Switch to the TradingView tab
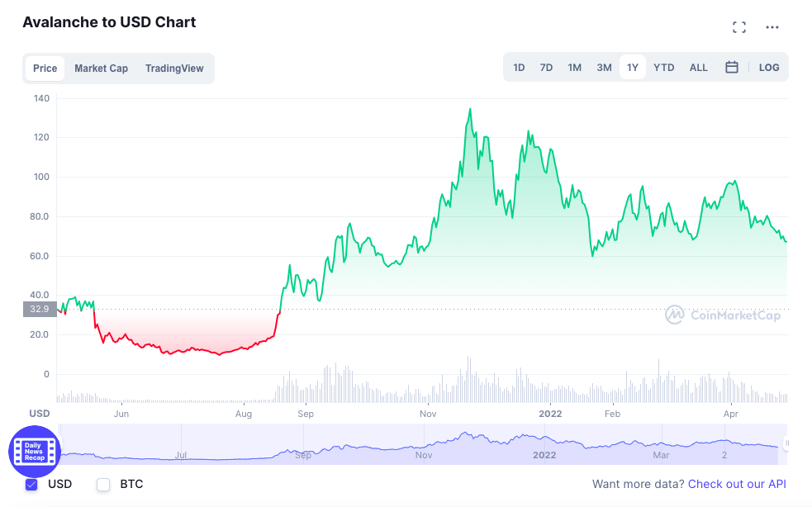The height and width of the screenshot is (507, 812). pos(174,69)
